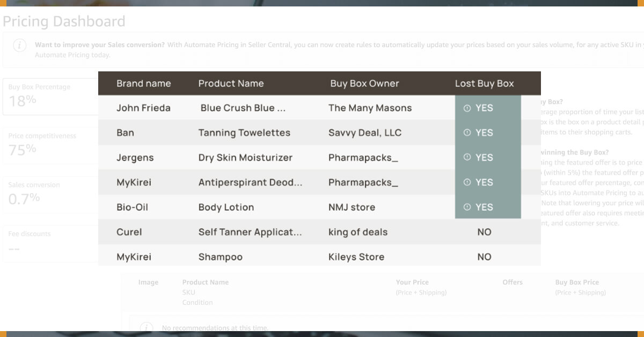Select the Curel brand cell
Viewport: 644px width, 337px height.
coord(129,232)
